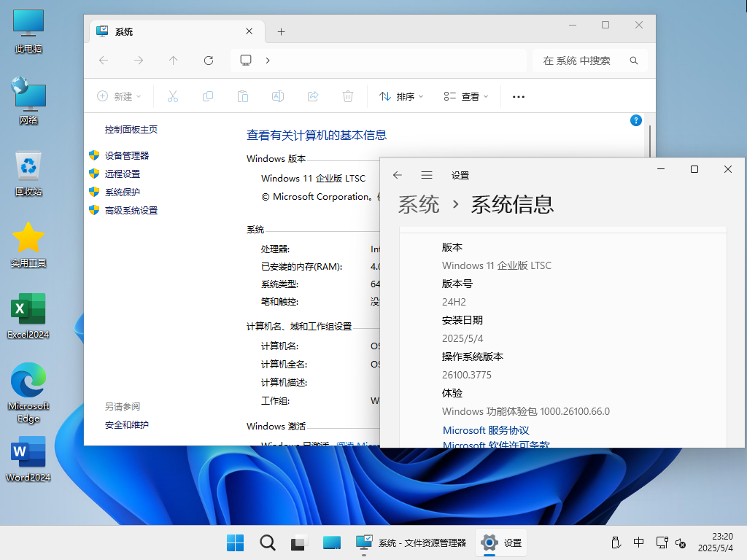Open 控制面板主页 link
The height and width of the screenshot is (560, 747).
[x=131, y=130]
